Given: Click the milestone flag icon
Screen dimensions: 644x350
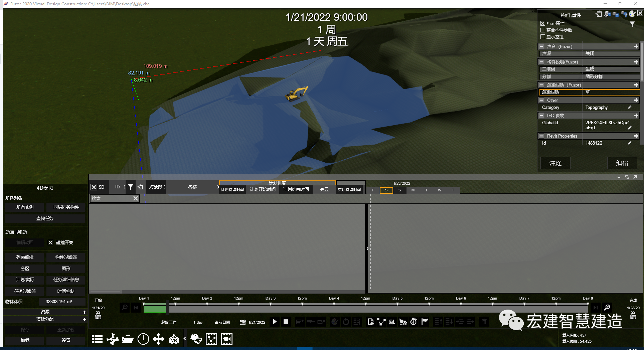Looking at the screenshot, I should (x=425, y=322).
